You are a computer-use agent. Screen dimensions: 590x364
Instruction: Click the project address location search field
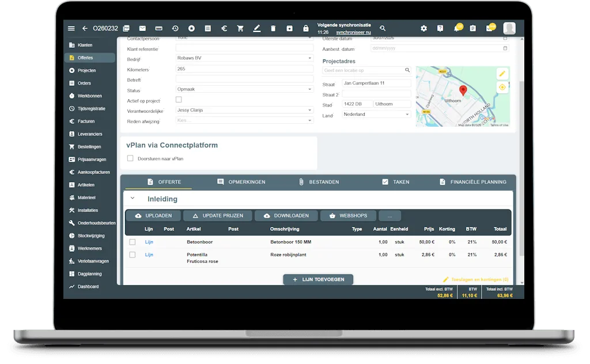click(366, 70)
